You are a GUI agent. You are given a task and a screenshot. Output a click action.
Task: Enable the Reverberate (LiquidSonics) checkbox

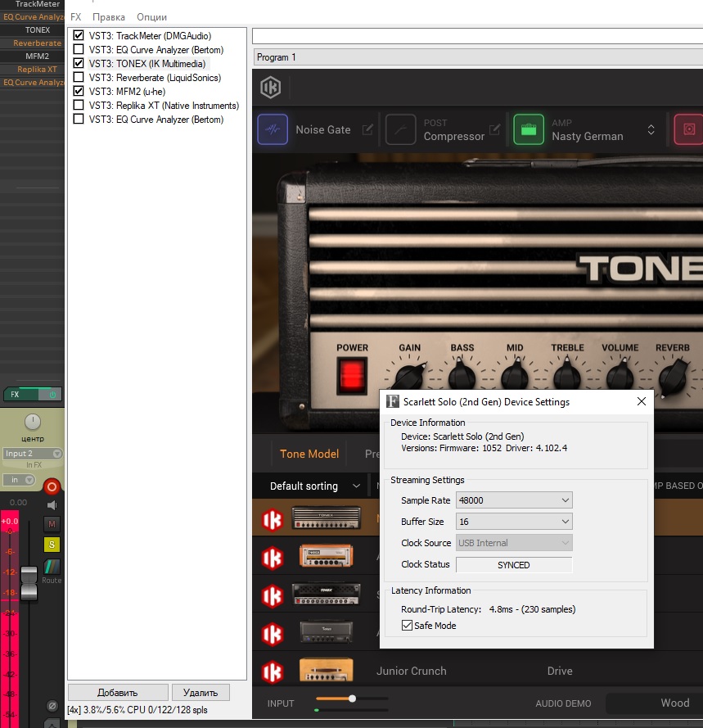(79, 77)
